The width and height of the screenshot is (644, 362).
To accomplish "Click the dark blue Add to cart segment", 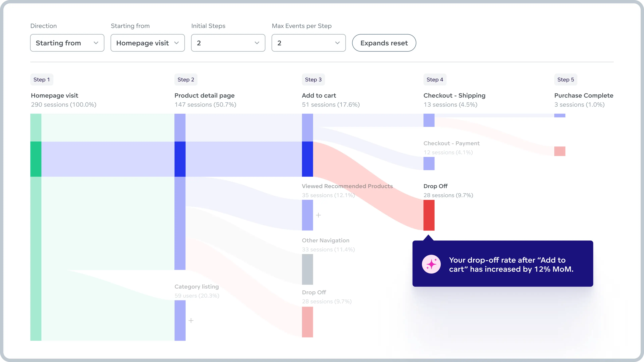I will [307, 159].
